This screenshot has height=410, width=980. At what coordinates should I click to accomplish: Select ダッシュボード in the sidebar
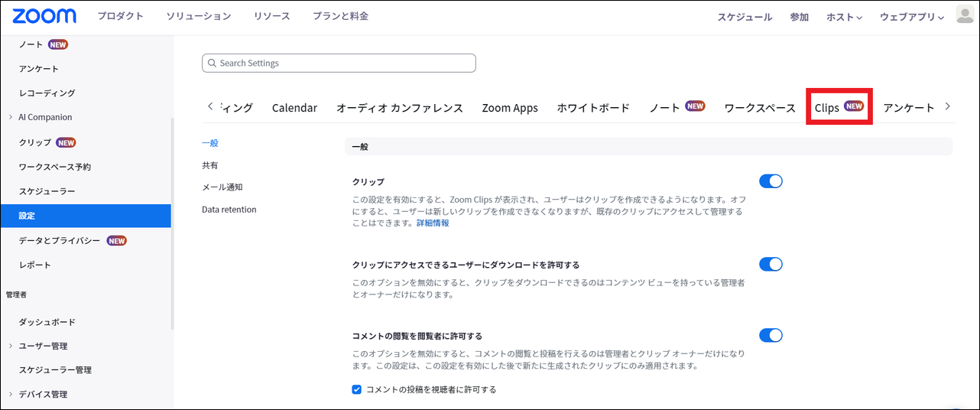coord(47,322)
